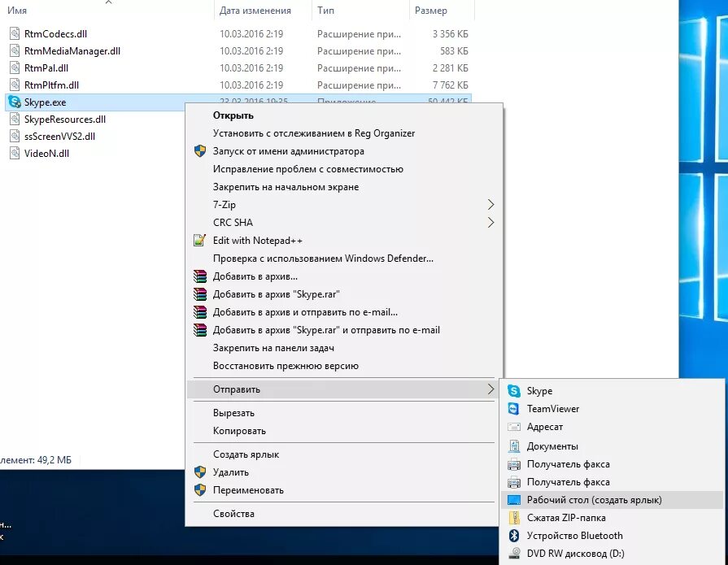Select the RtmCodecs.dll file name
The height and width of the screenshot is (565, 728).
pos(55,34)
